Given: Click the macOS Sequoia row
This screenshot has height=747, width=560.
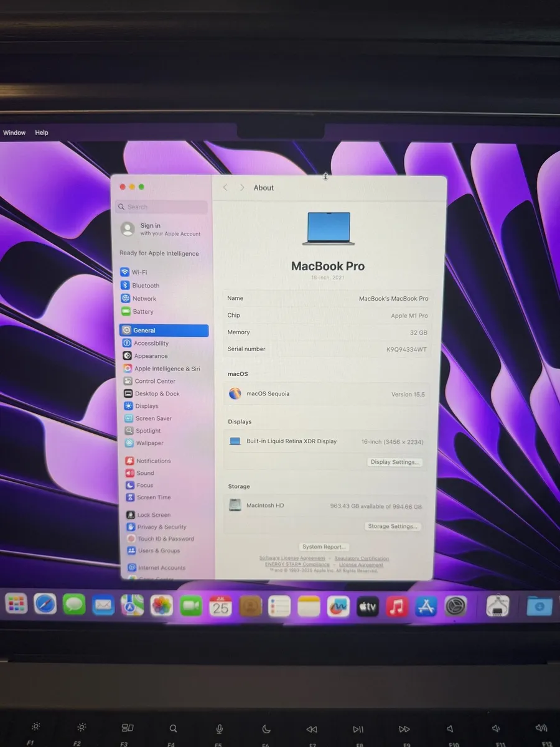Looking at the screenshot, I should pos(327,394).
